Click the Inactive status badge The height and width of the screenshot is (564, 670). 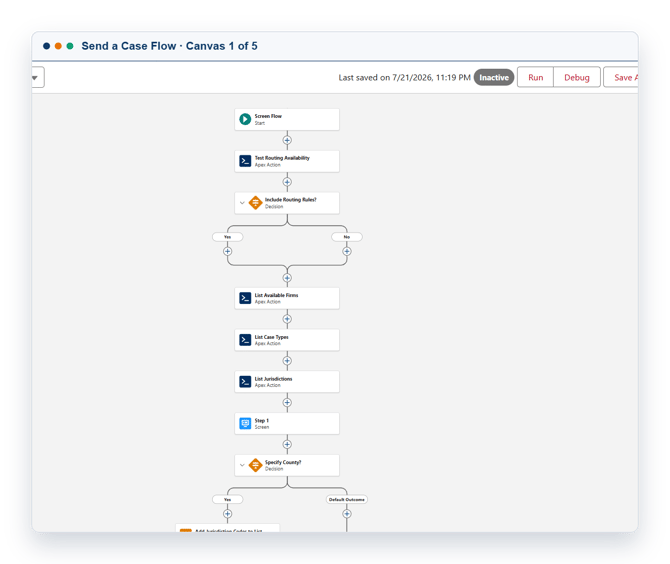(494, 77)
